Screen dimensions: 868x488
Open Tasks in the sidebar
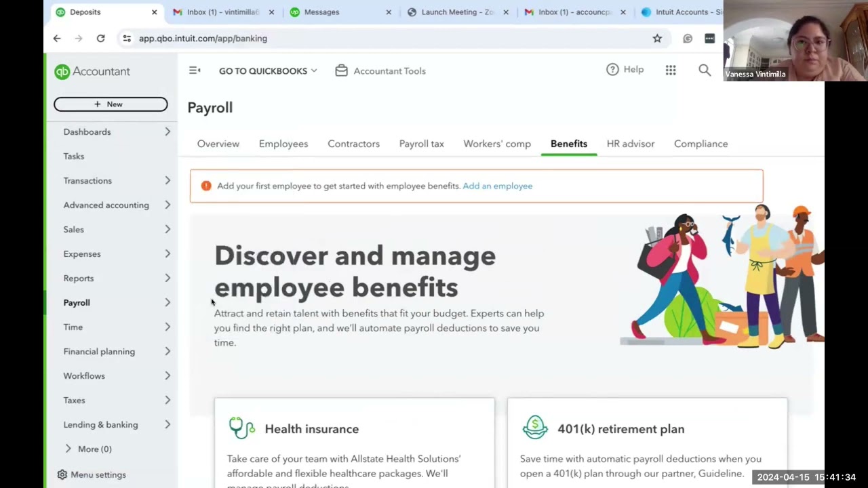pyautogui.click(x=74, y=156)
